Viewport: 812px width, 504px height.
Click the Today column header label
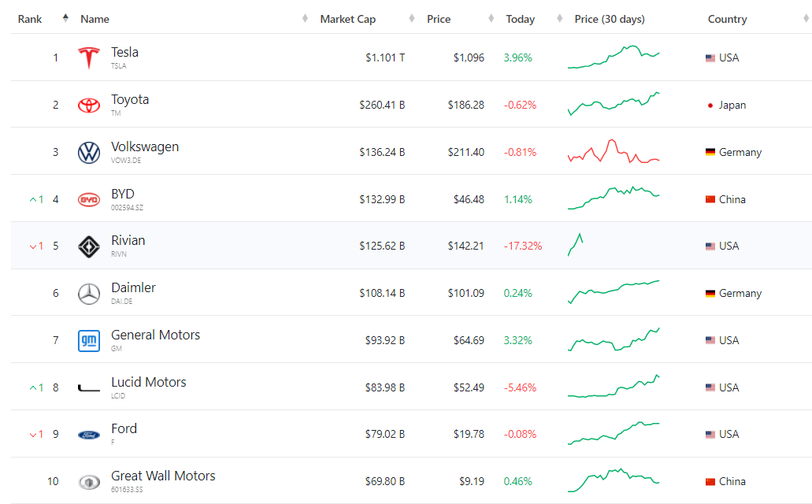[x=521, y=19]
